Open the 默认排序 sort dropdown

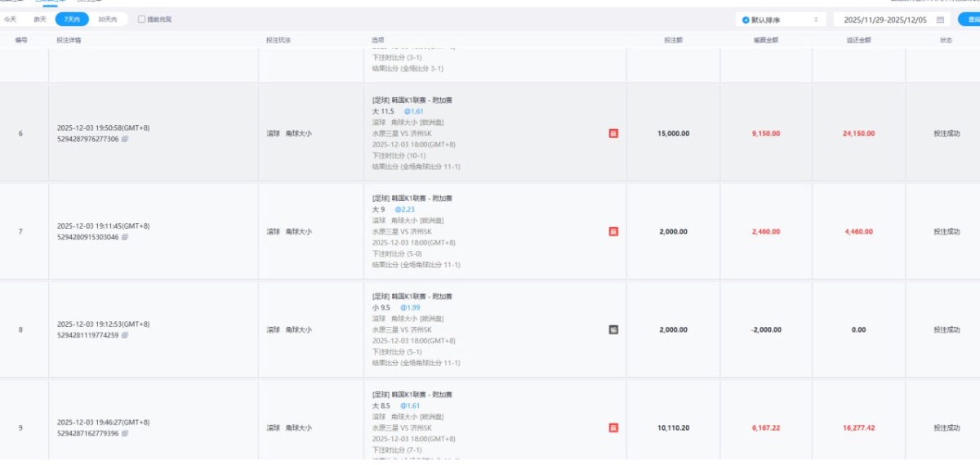(x=780, y=20)
